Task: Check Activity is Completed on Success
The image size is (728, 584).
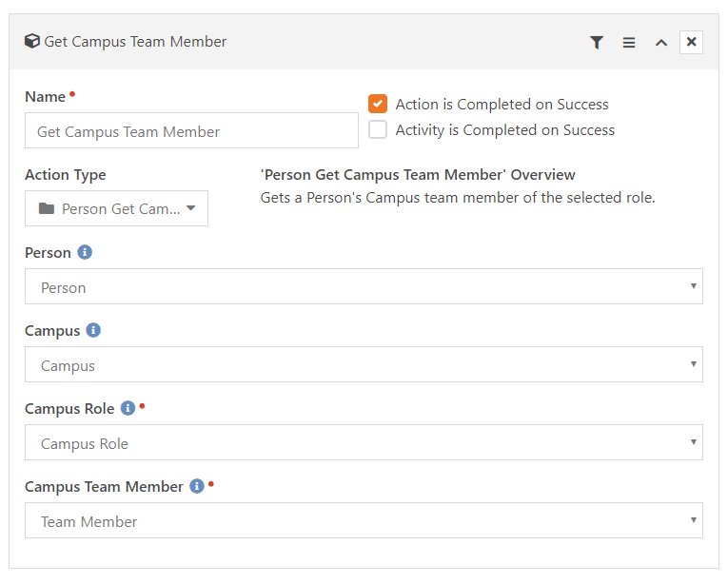Action: pos(378,129)
